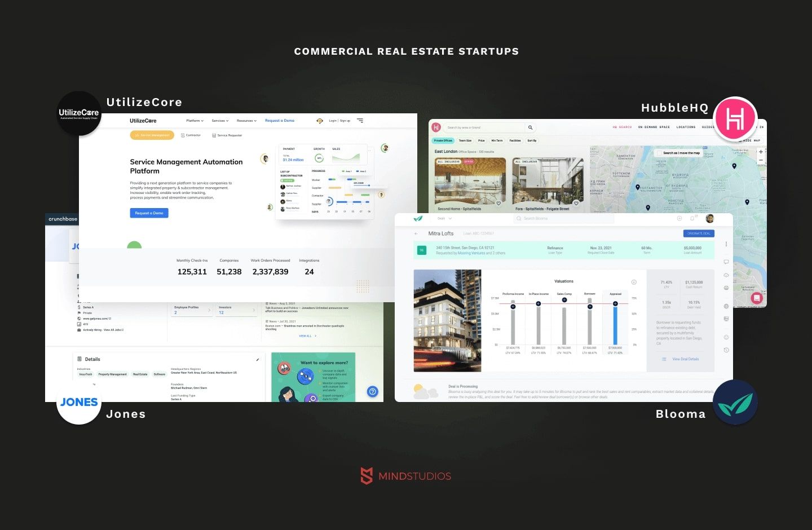Open the Team Size filter
The height and width of the screenshot is (530, 812).
(465, 140)
